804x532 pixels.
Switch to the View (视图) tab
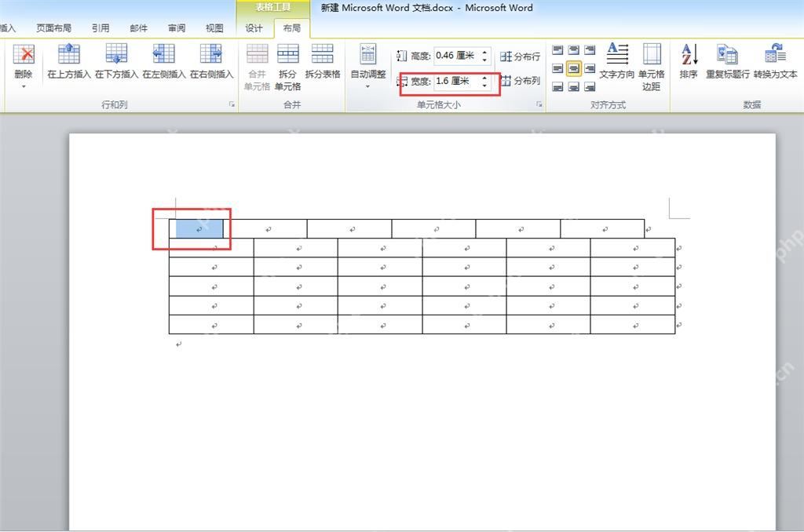click(214, 28)
